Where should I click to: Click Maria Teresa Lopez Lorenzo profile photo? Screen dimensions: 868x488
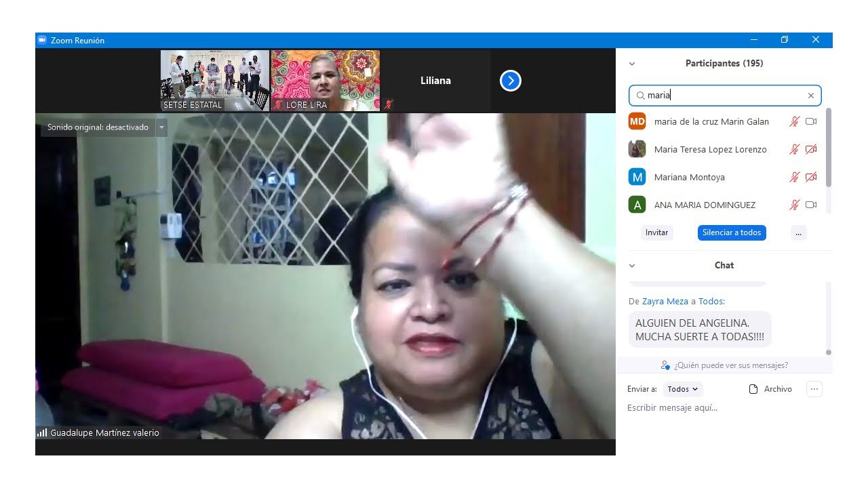pos(637,149)
